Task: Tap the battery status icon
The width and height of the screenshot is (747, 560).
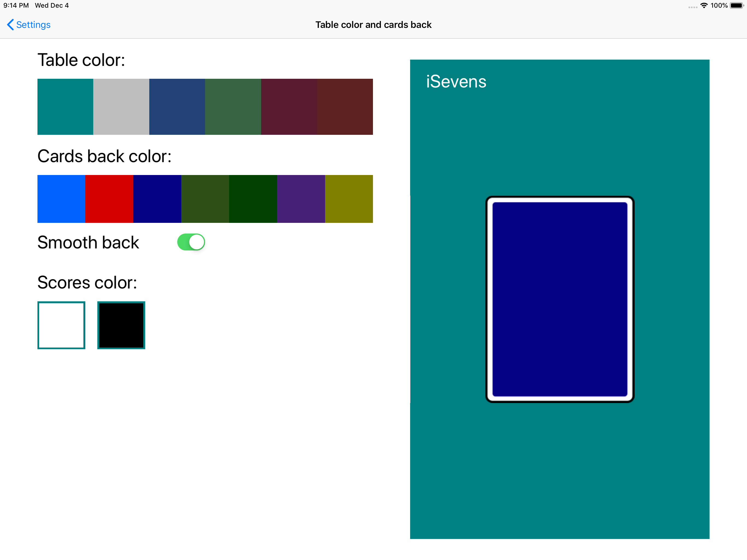Action: coord(737,5)
